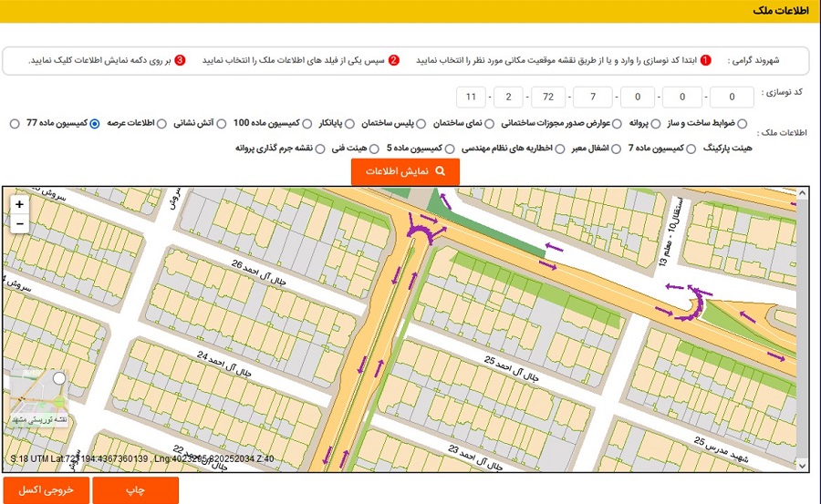
Task: Click the renovation code field containing 72
Action: [x=548, y=97]
